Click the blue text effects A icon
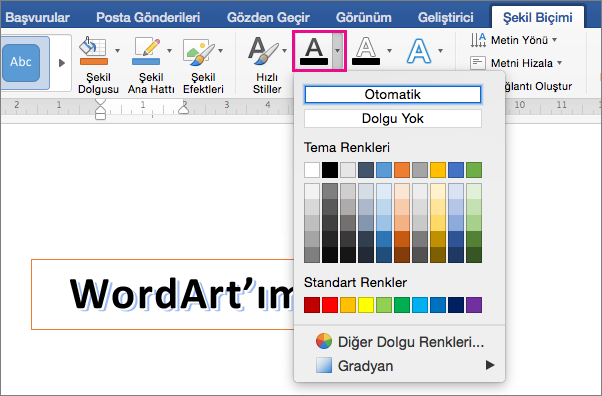 [418, 51]
